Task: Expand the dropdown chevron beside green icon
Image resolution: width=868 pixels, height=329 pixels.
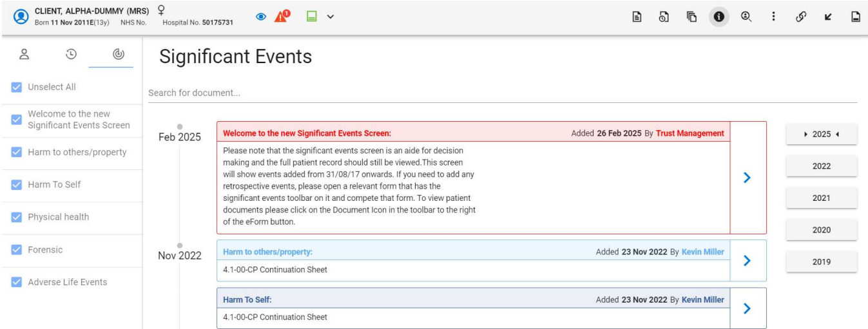Action: [x=331, y=17]
